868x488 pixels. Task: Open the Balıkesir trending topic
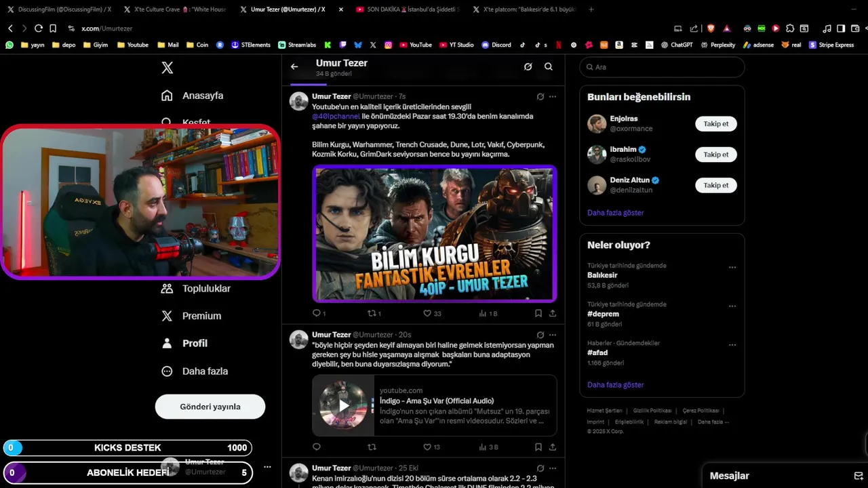click(602, 275)
